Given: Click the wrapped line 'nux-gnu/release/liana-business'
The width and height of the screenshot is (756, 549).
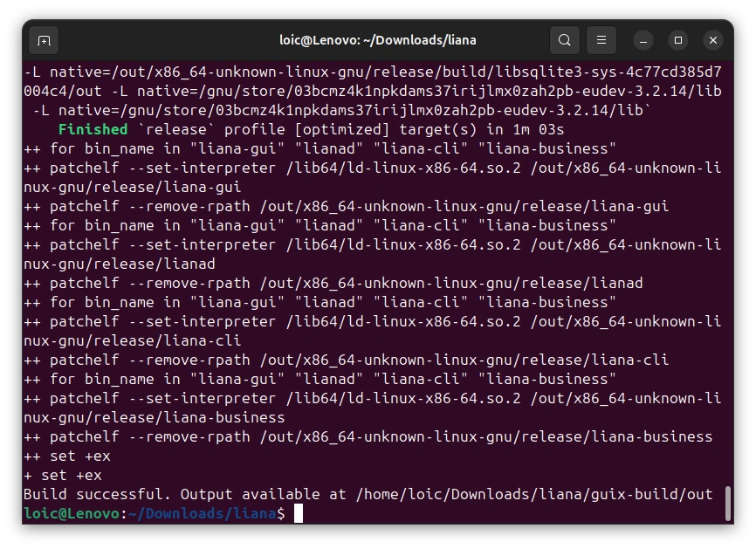Looking at the screenshot, I should [x=155, y=417].
